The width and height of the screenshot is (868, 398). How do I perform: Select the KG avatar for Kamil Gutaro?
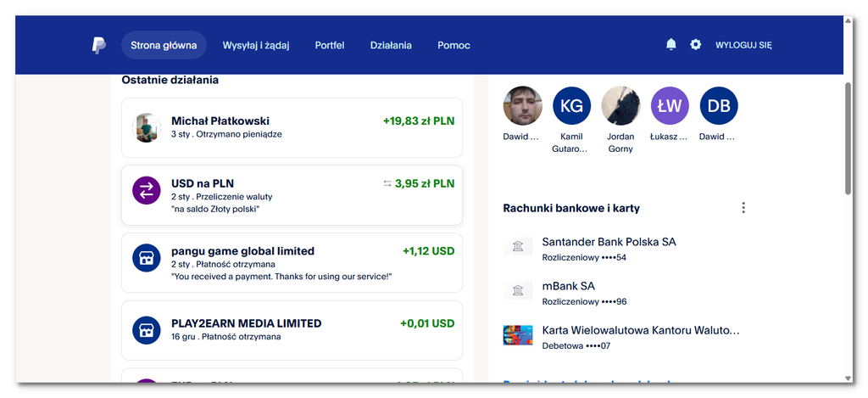571,105
